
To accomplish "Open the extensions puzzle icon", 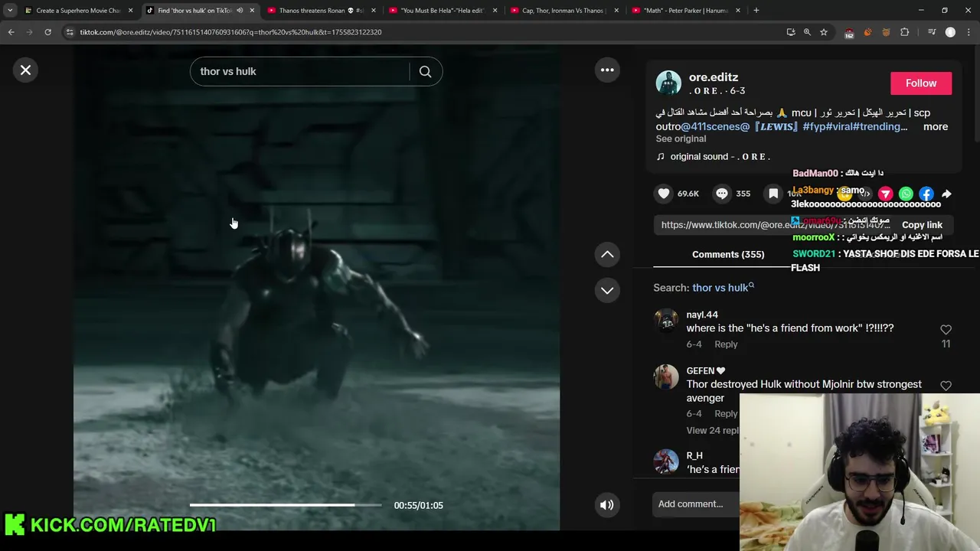I will pyautogui.click(x=904, y=32).
